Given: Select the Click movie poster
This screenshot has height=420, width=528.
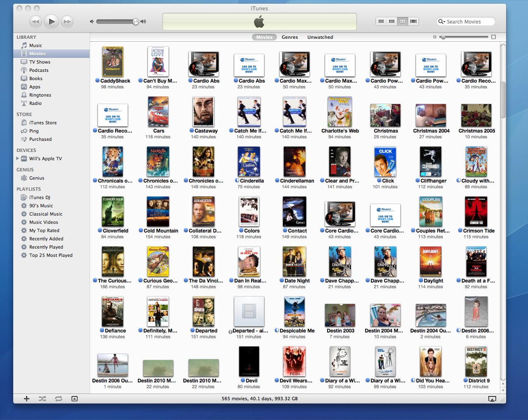Looking at the screenshot, I should tap(385, 161).
